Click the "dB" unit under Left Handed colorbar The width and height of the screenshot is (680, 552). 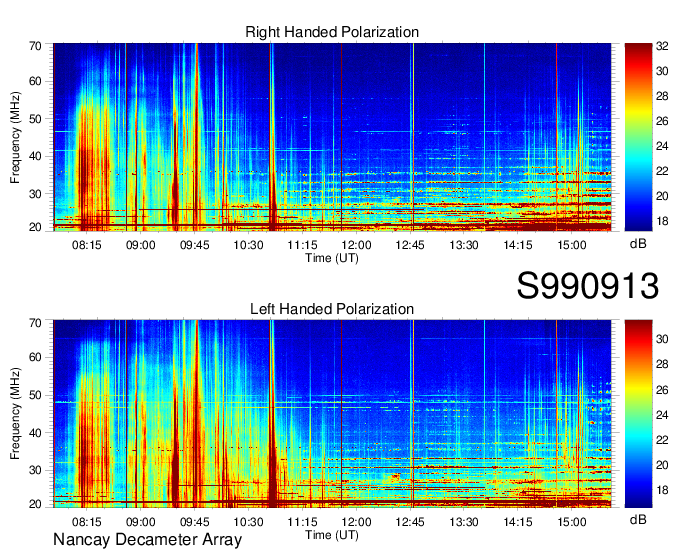coord(638,519)
